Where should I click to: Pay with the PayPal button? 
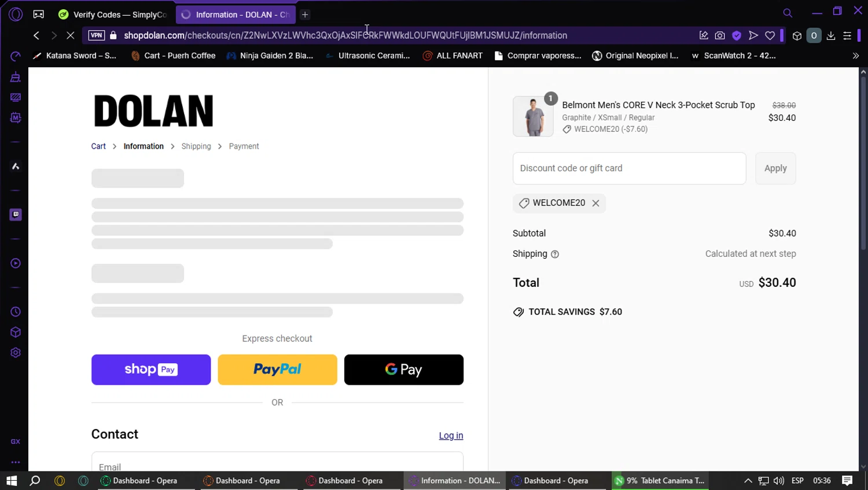pyautogui.click(x=277, y=370)
